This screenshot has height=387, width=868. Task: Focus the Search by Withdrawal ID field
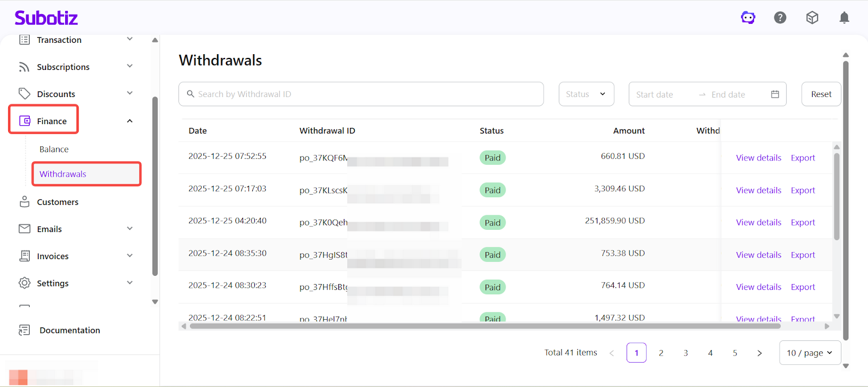(361, 94)
